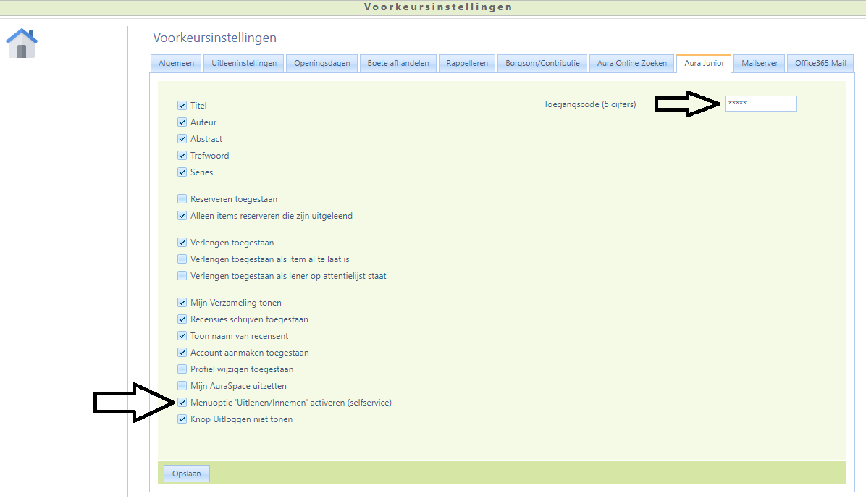Click the Opslaan button
Screen dimensions: 866x504
(186, 474)
